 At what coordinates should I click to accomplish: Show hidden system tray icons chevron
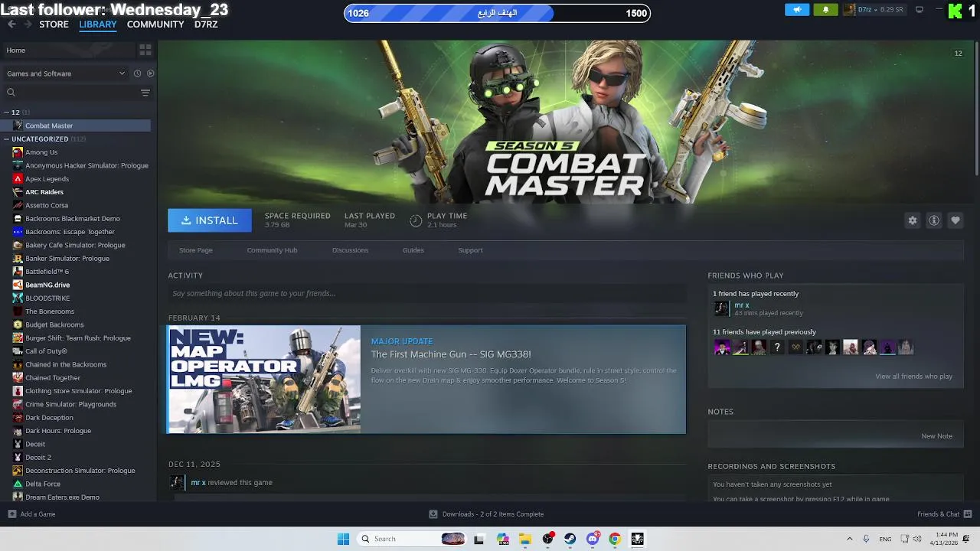[x=849, y=539]
